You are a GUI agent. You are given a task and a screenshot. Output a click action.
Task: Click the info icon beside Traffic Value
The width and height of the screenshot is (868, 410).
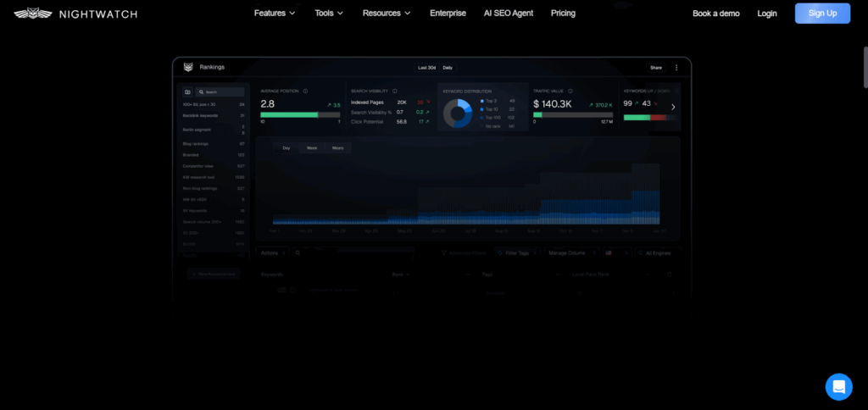coord(570,91)
